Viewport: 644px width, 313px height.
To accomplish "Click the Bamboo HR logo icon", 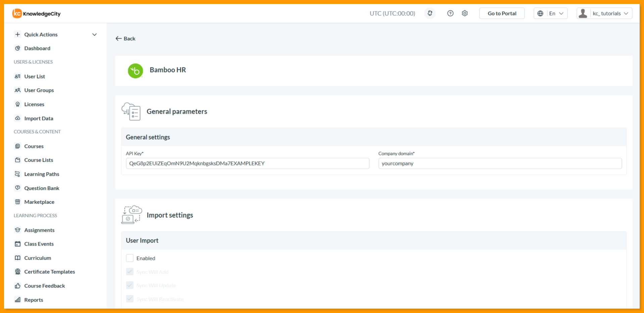I will pyautogui.click(x=135, y=71).
